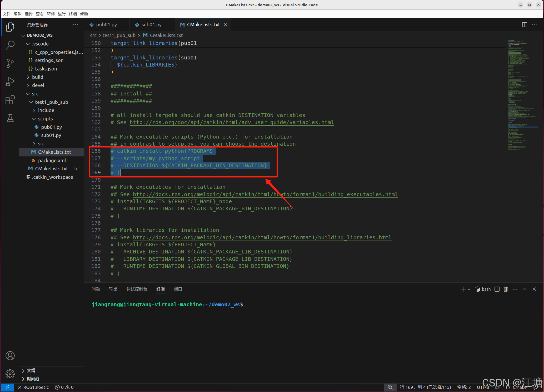Expand the 大纲 outline section
The width and height of the screenshot is (544, 392).
(31, 370)
